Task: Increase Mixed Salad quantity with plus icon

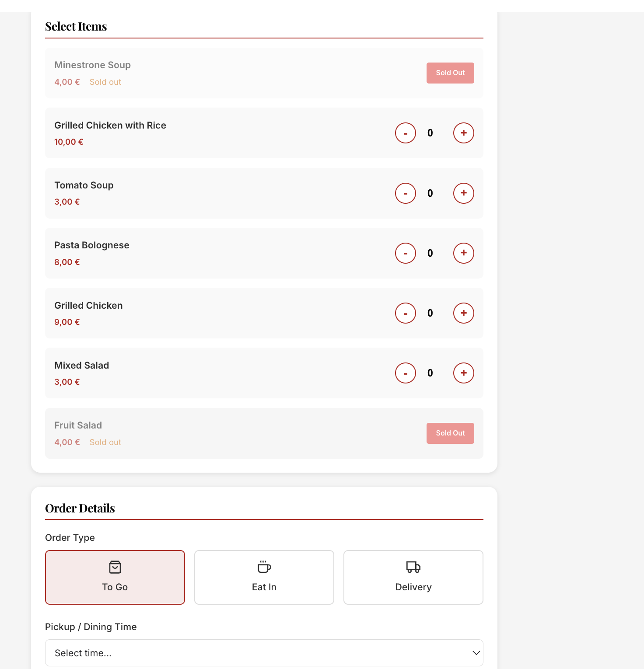Action: click(463, 373)
